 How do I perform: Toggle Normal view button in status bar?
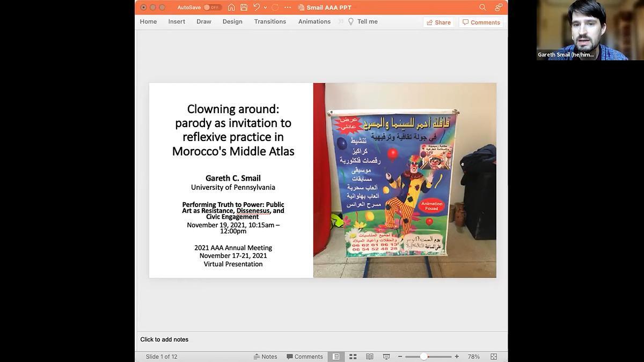(x=336, y=357)
